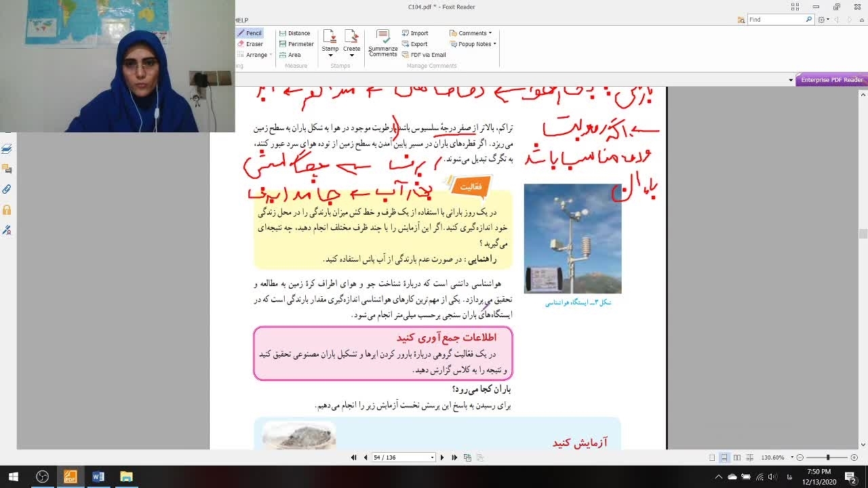Open the Digital Signatures panel

pos(7,230)
